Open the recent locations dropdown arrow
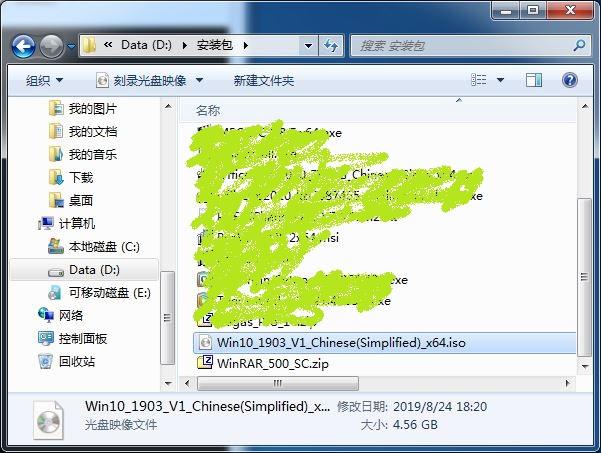Screen dimensions: 601x453 (71, 46)
